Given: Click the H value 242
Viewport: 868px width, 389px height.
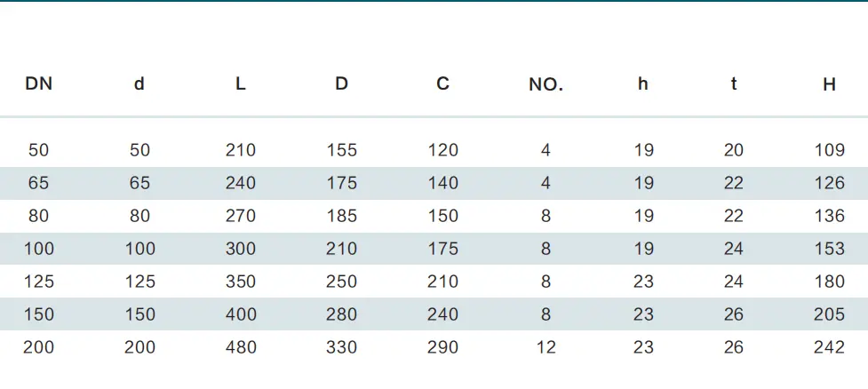Looking at the screenshot, I should tap(829, 347).
